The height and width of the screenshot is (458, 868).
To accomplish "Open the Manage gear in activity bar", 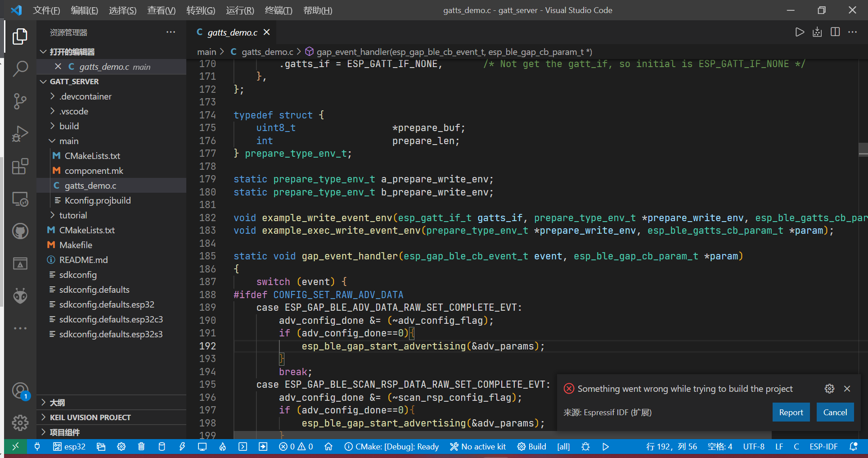I will pos(20,423).
